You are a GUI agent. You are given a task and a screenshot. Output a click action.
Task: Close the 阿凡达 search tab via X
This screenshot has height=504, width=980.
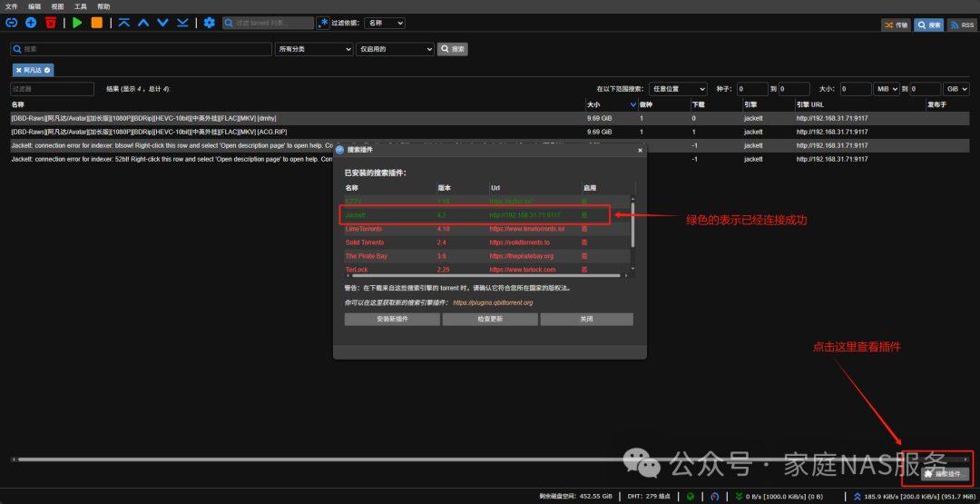pos(19,70)
